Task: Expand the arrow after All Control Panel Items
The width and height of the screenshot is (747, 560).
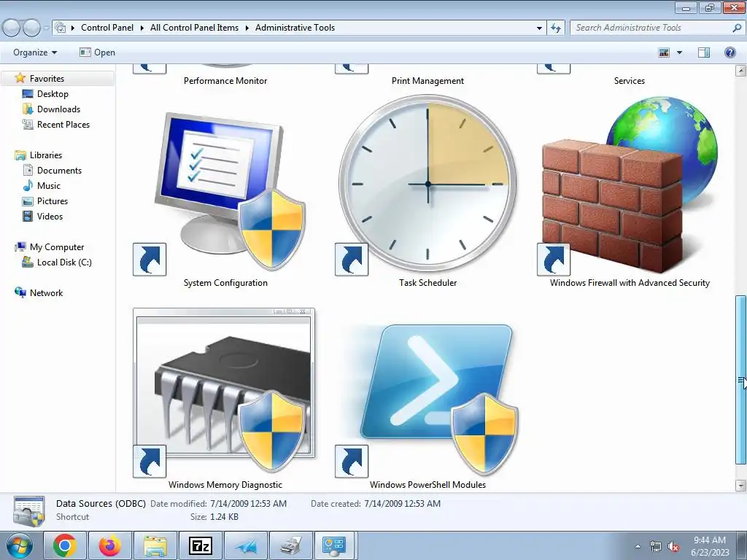Action: click(x=247, y=28)
